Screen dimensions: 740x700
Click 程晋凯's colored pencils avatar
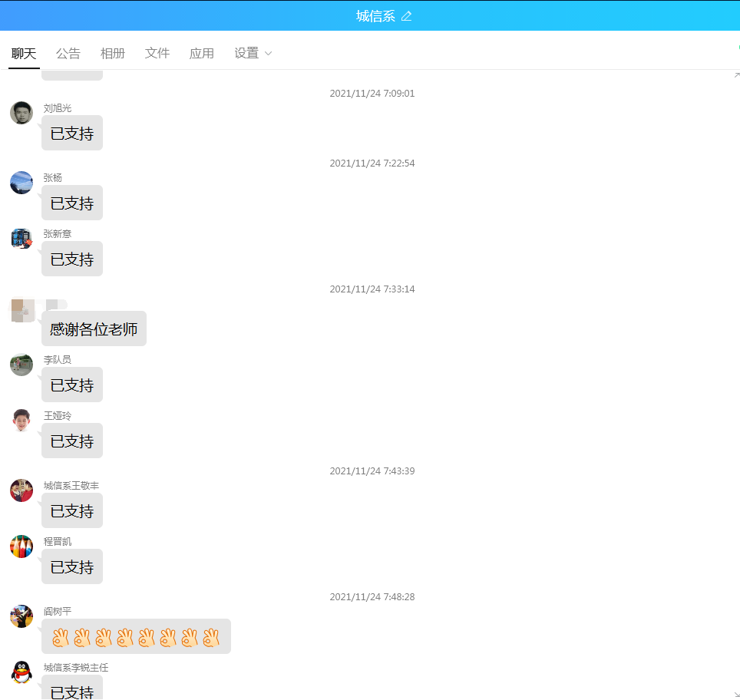21,546
